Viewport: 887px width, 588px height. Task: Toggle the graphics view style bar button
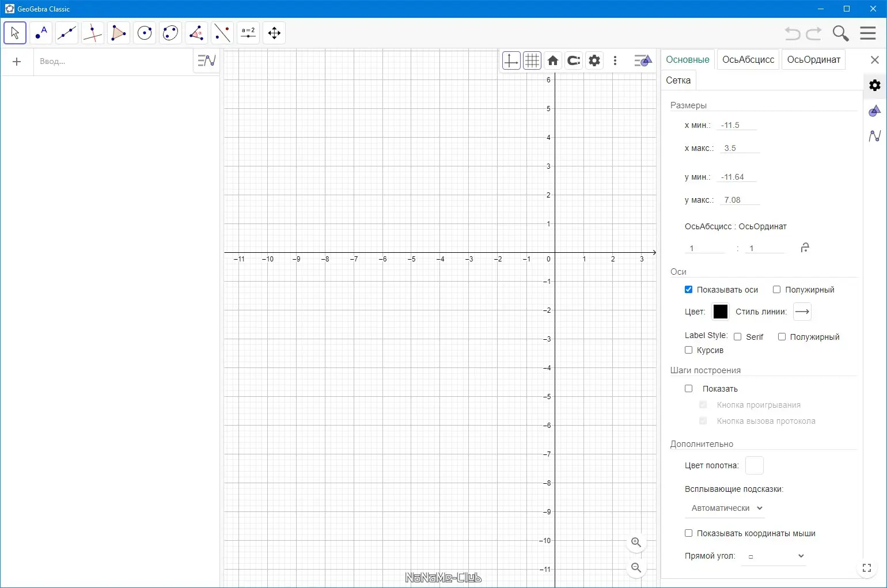coord(642,60)
